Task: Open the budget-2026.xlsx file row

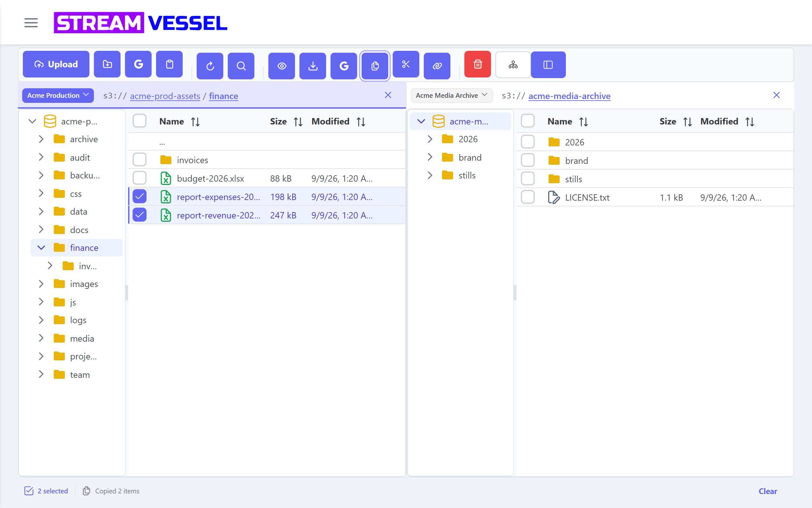Action: coord(267,178)
